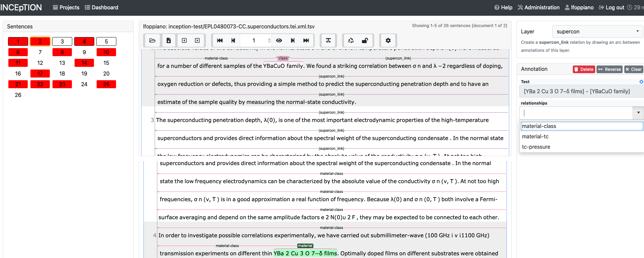Viewport: 644px width, 258px height.
Task: Toggle script direction icon
Action: pyautogui.click(x=328, y=40)
